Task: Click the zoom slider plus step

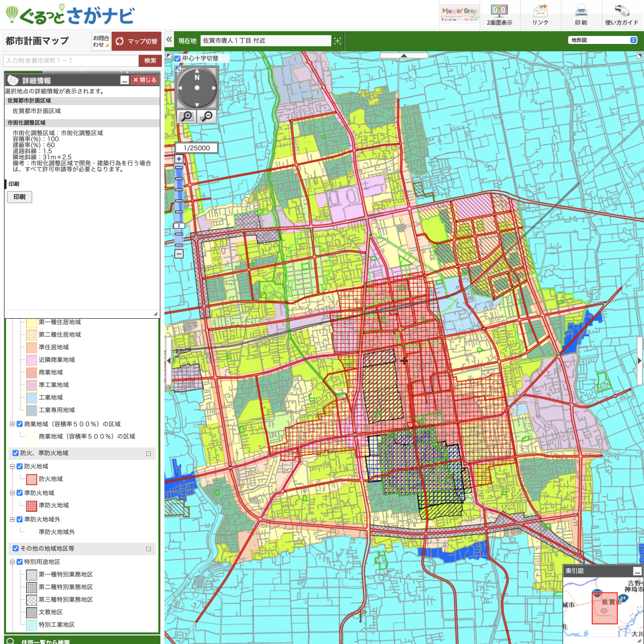Action: pos(179,159)
